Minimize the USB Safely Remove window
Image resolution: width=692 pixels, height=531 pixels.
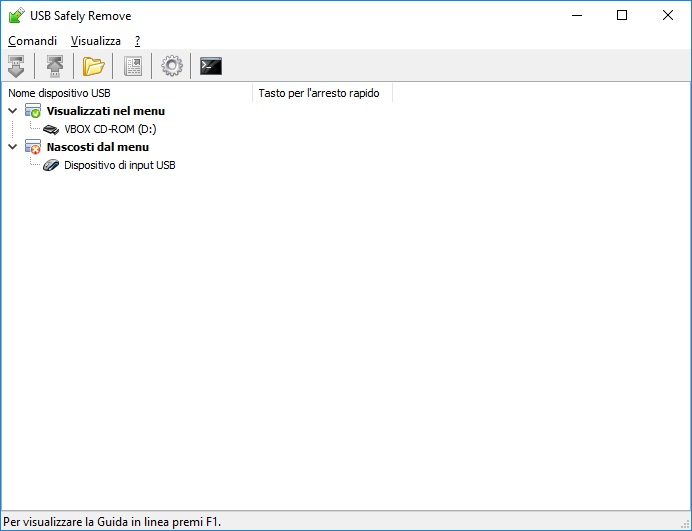(577, 15)
